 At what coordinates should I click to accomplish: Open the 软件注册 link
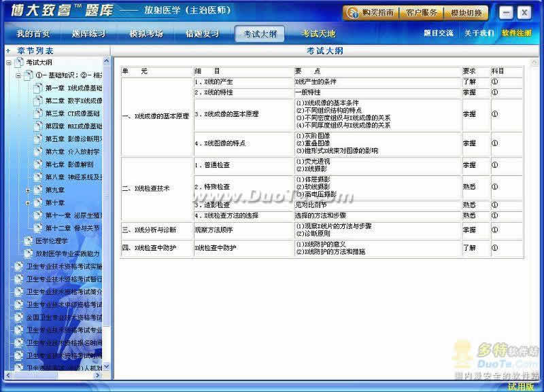pos(517,33)
